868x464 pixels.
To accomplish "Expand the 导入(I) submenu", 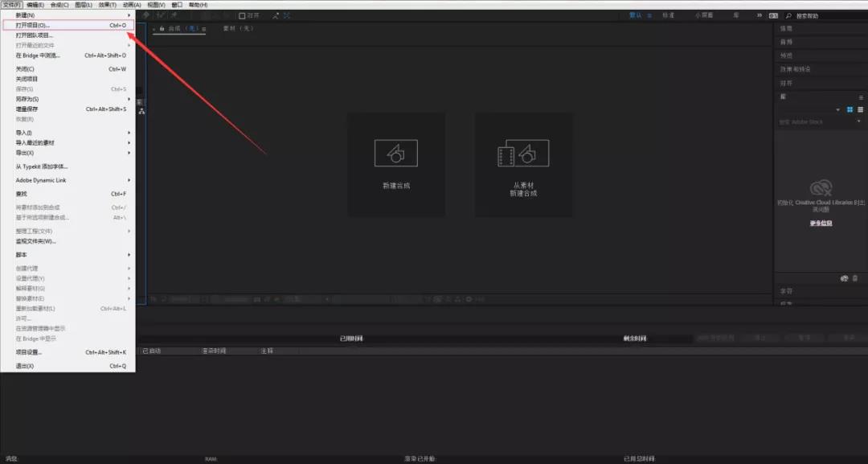I will pos(68,133).
